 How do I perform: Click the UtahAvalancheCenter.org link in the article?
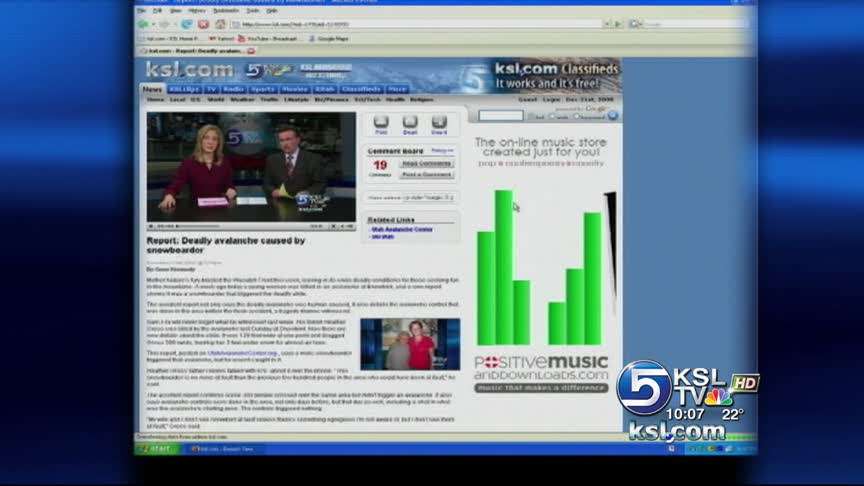tap(243, 353)
